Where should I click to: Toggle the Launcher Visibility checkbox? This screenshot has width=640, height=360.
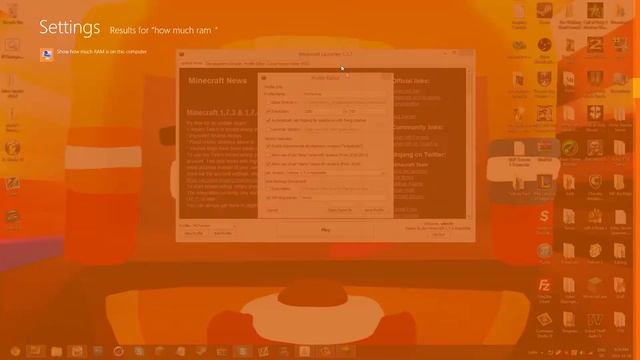pos(268,129)
